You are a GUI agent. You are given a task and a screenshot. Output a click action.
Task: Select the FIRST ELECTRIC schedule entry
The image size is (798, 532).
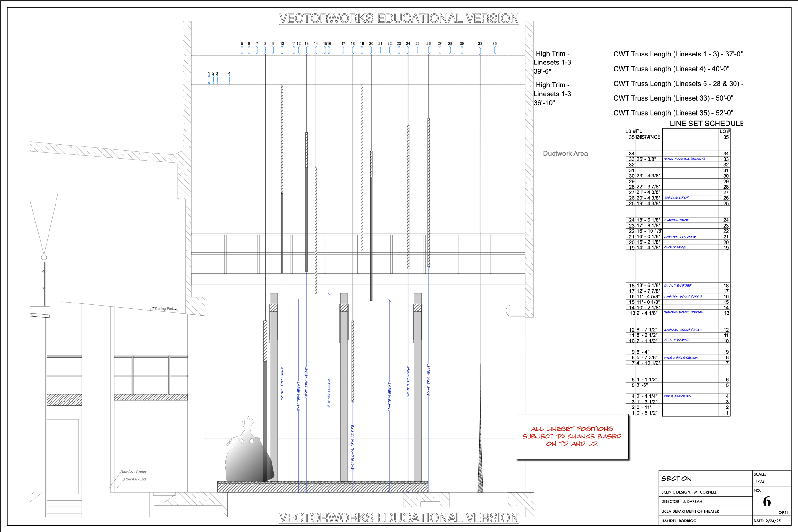[x=677, y=396]
